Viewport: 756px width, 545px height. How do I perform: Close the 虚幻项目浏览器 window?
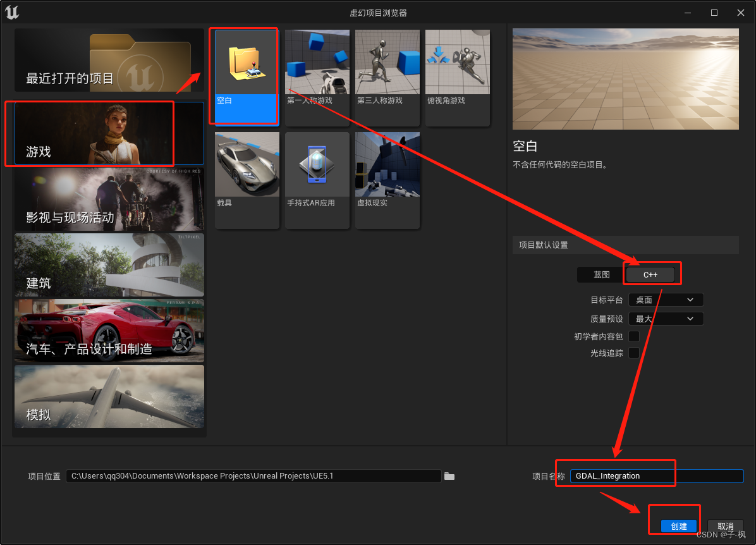point(741,13)
